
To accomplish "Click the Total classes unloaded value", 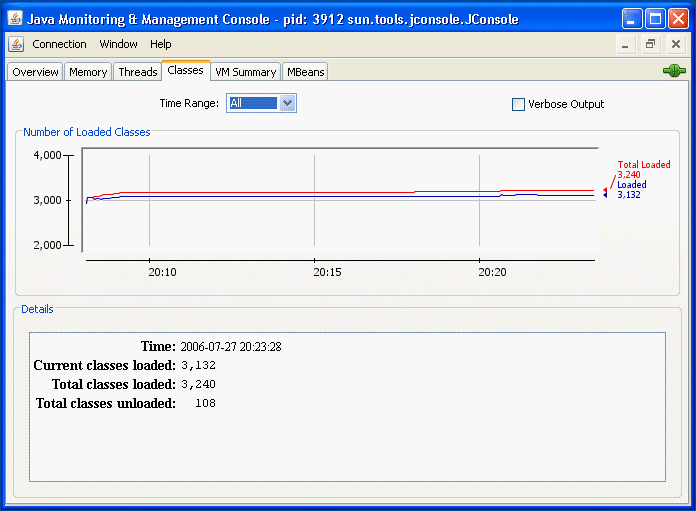I will (x=204, y=403).
